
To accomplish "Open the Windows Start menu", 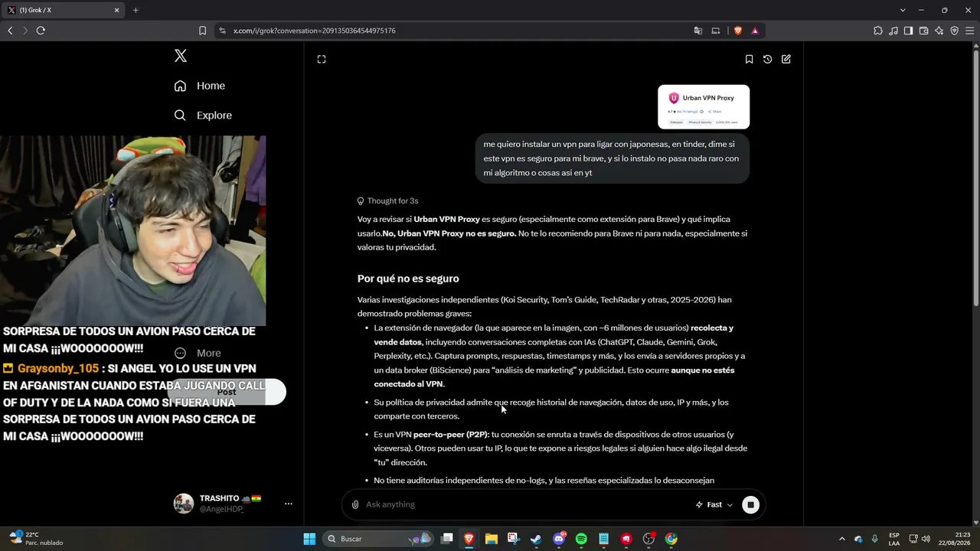I will [309, 539].
